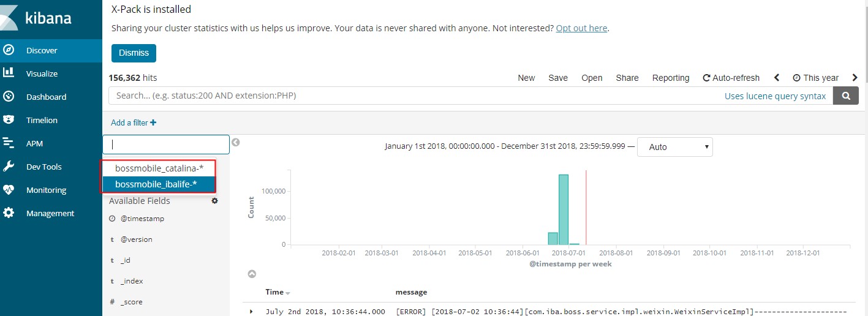Collapse the histogram chart with up arrow
Image resolution: width=868 pixels, height=316 pixels.
tap(251, 274)
